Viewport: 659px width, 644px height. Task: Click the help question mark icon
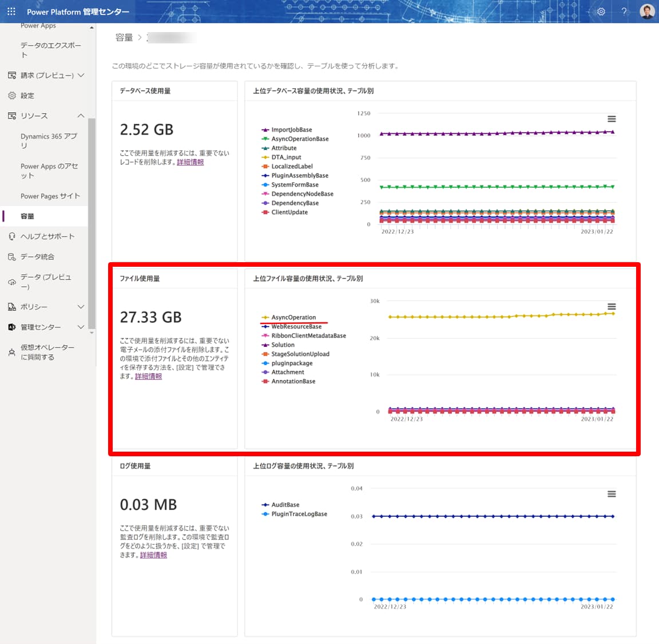click(624, 11)
